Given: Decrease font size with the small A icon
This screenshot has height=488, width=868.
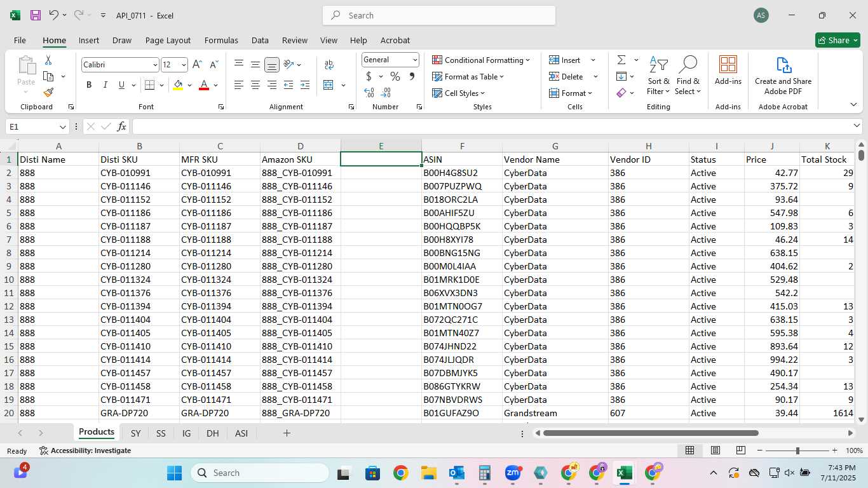Looking at the screenshot, I should point(214,64).
